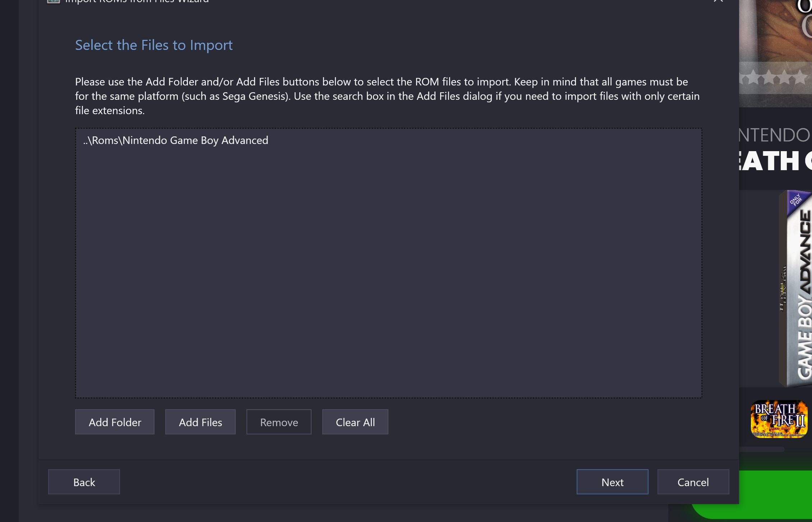Click the Add Folder button
This screenshot has width=812, height=522.
coord(115,422)
